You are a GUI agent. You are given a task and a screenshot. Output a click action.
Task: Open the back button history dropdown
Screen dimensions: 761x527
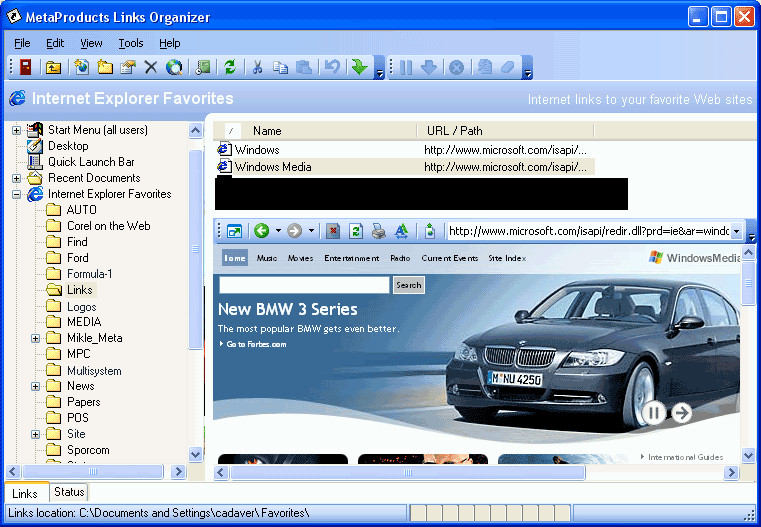click(x=278, y=231)
